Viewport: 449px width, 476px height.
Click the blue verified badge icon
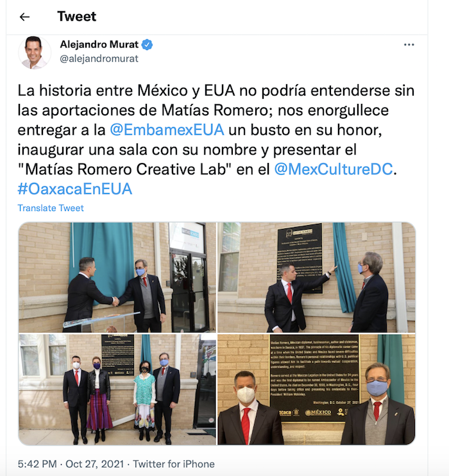[148, 45]
